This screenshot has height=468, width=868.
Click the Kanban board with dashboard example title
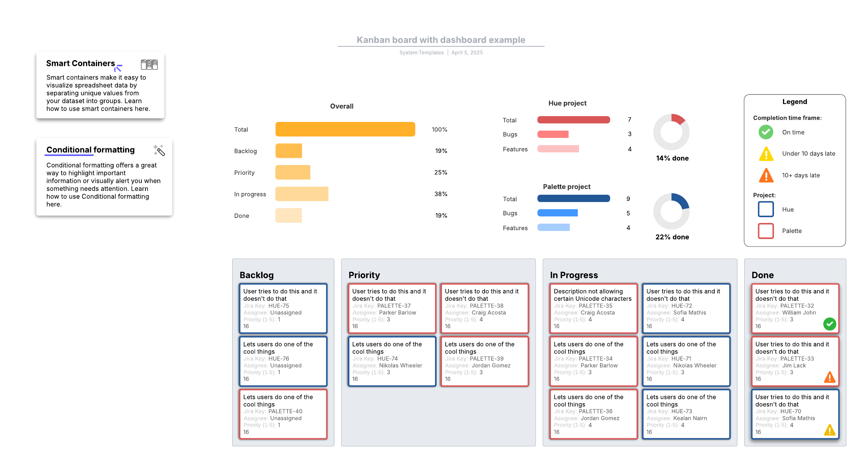[x=441, y=40]
